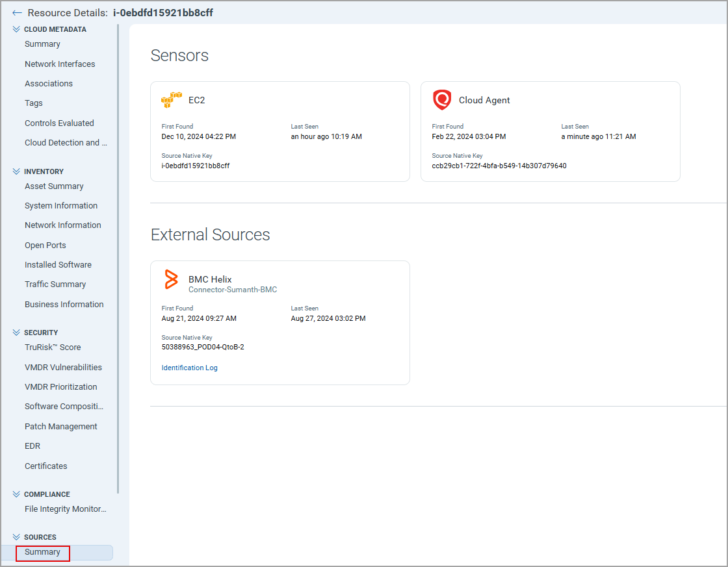The height and width of the screenshot is (567, 728).
Task: Click the EC2 sensor icon
Action: click(x=172, y=100)
